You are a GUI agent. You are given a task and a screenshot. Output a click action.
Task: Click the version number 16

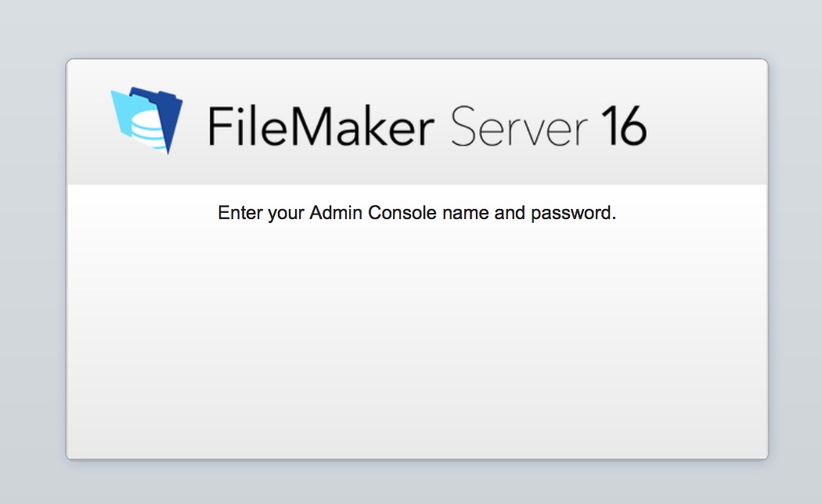coord(623,125)
